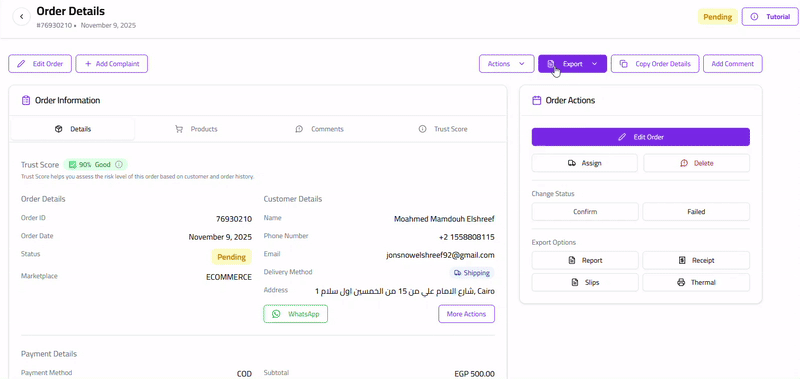Click the calendar icon beside Order Actions
Image resolution: width=800 pixels, height=379 pixels.
pos(536,100)
